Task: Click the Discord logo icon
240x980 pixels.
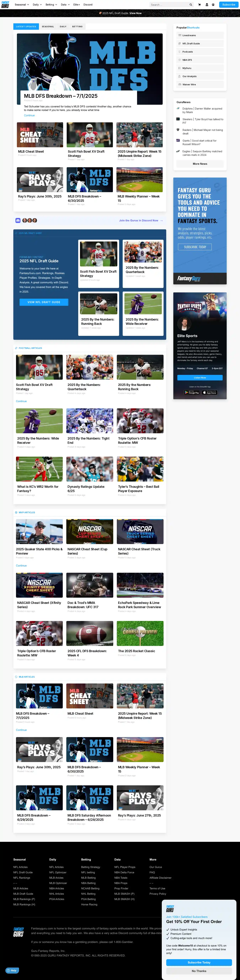Action: tap(18, 220)
